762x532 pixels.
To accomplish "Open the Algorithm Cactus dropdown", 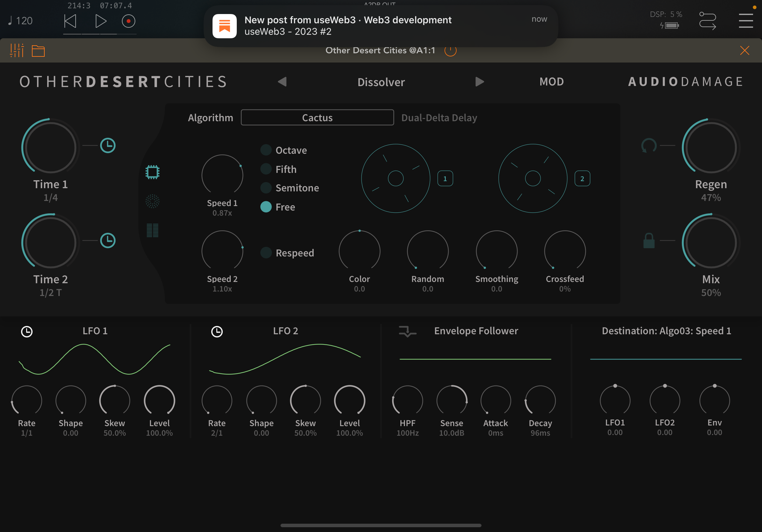I will 317,117.
